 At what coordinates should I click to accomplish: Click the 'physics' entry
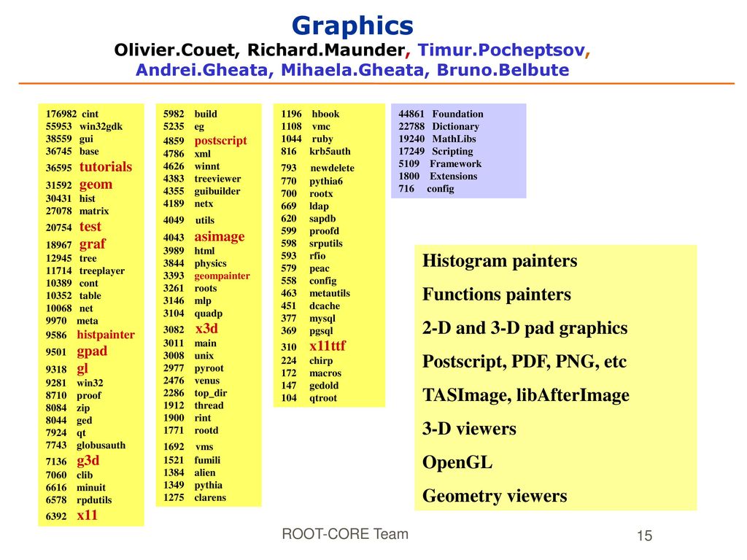pyautogui.click(x=211, y=264)
